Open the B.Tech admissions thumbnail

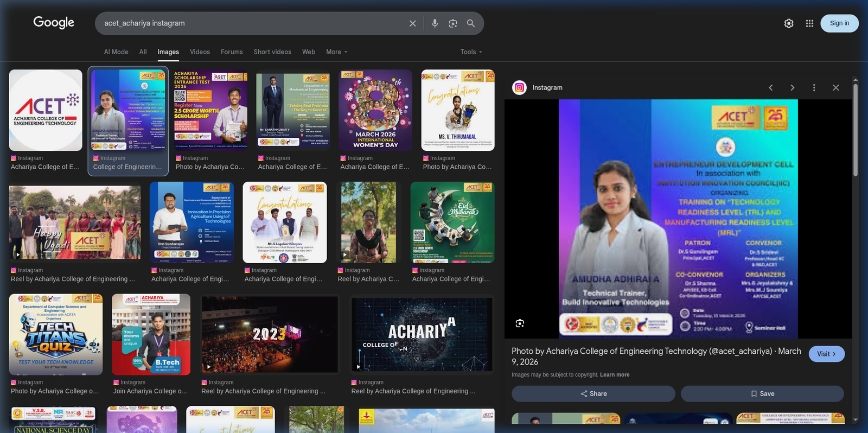coord(151,335)
